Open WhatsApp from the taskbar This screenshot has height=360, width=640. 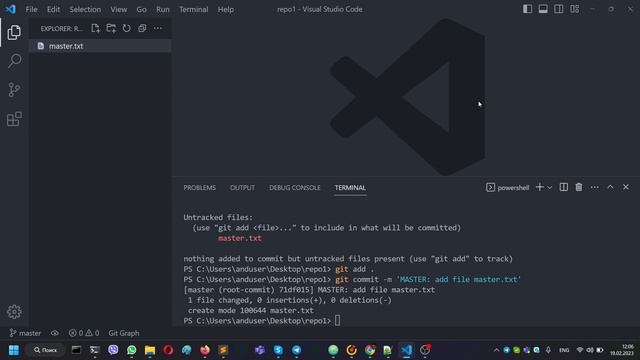[x=131, y=350]
